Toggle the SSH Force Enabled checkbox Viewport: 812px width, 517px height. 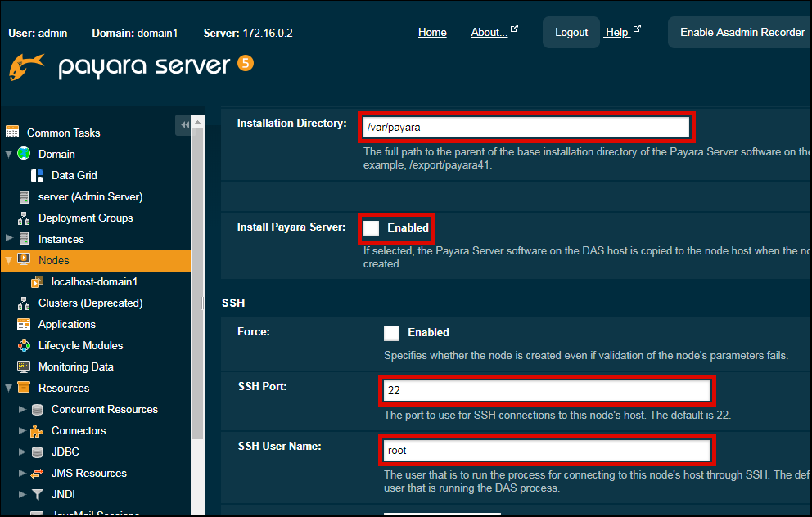coord(392,333)
